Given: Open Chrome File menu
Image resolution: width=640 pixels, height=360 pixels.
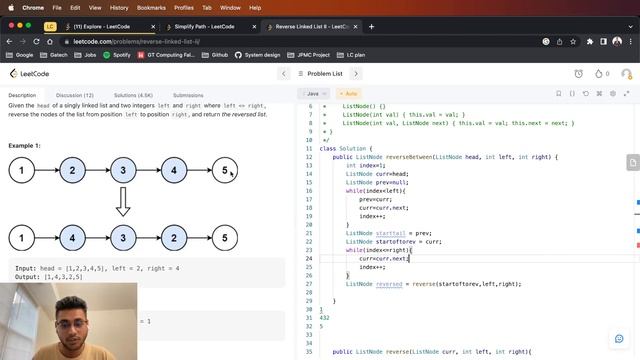Looking at the screenshot, I should (57, 8).
